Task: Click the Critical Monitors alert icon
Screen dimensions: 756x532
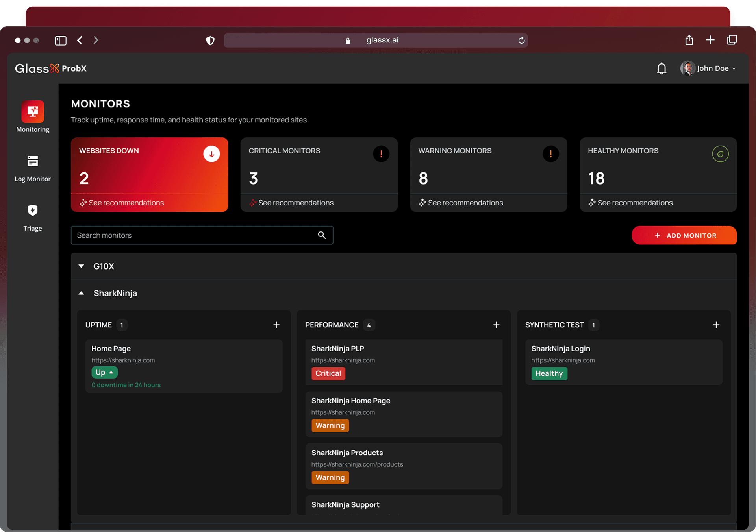Action: (x=381, y=154)
